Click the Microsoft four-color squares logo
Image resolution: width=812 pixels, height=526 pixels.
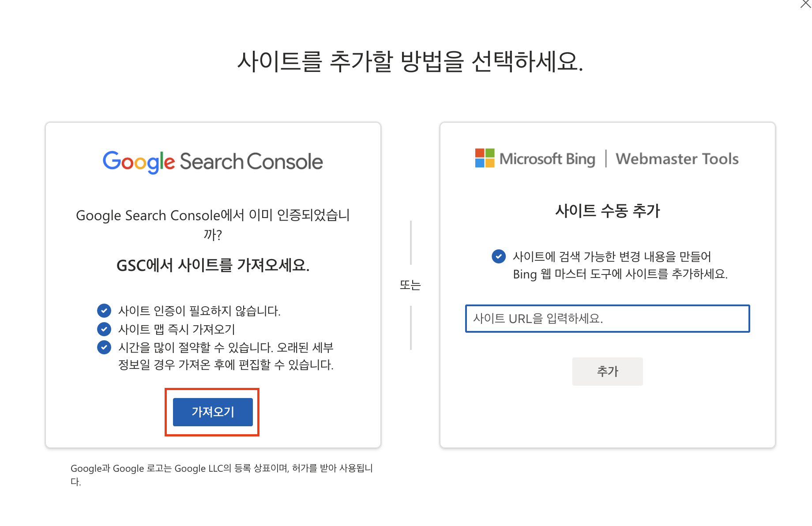485,158
